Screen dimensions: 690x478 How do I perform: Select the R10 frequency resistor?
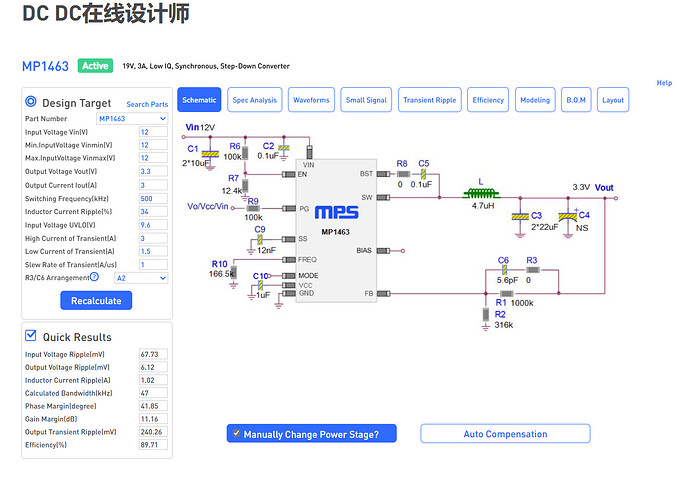click(x=233, y=273)
